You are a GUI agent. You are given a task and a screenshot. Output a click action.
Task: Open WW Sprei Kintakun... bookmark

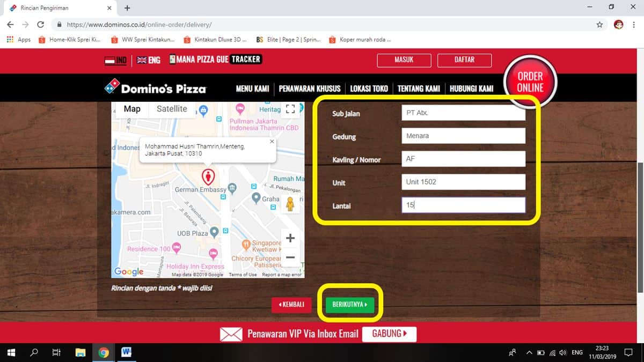(x=142, y=40)
